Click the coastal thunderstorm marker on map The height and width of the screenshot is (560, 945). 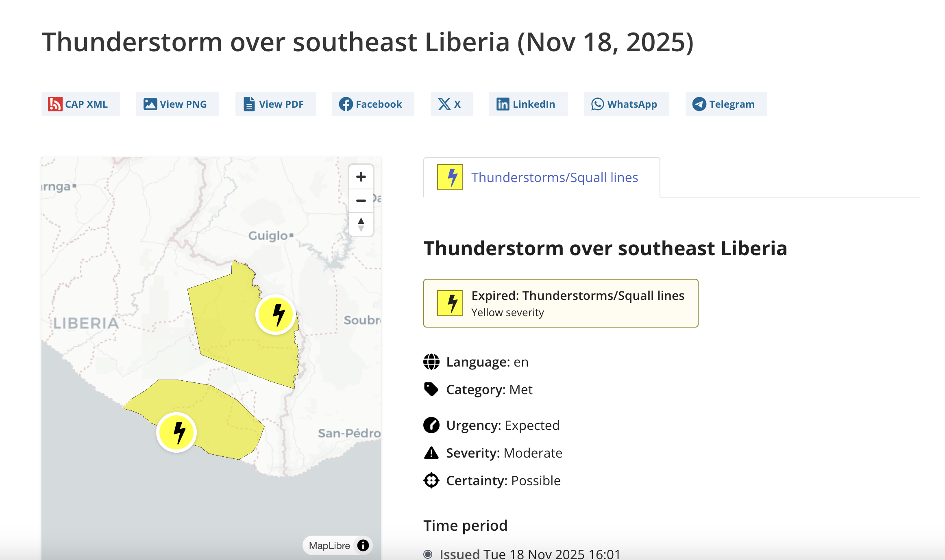pyautogui.click(x=176, y=432)
